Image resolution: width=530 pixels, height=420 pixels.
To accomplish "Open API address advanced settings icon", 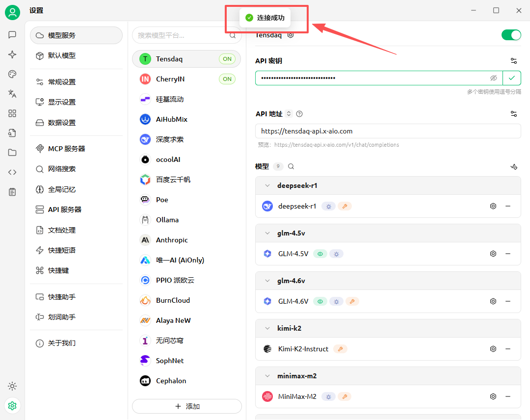I will (x=514, y=114).
